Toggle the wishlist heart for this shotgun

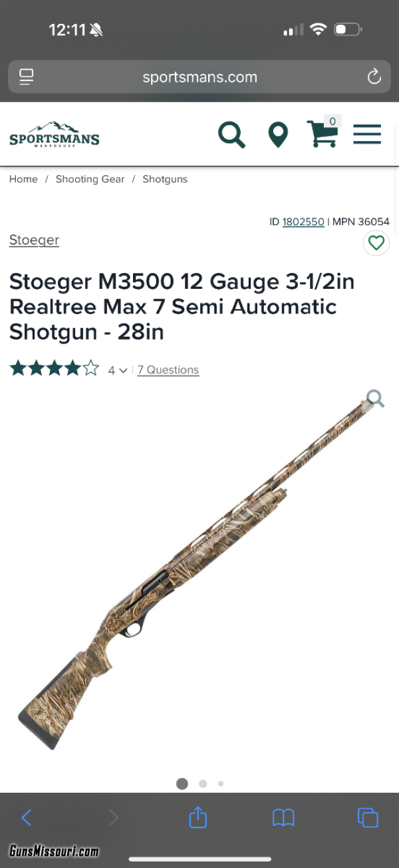point(376,242)
